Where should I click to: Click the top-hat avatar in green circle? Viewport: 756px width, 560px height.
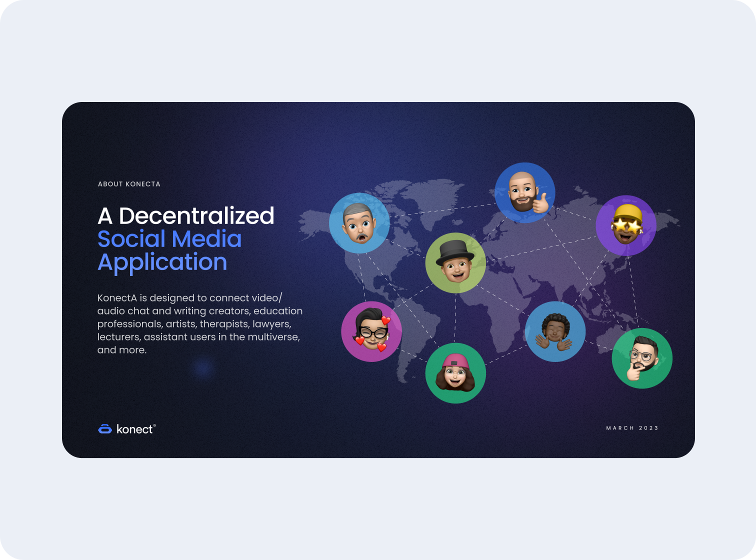[455, 263]
